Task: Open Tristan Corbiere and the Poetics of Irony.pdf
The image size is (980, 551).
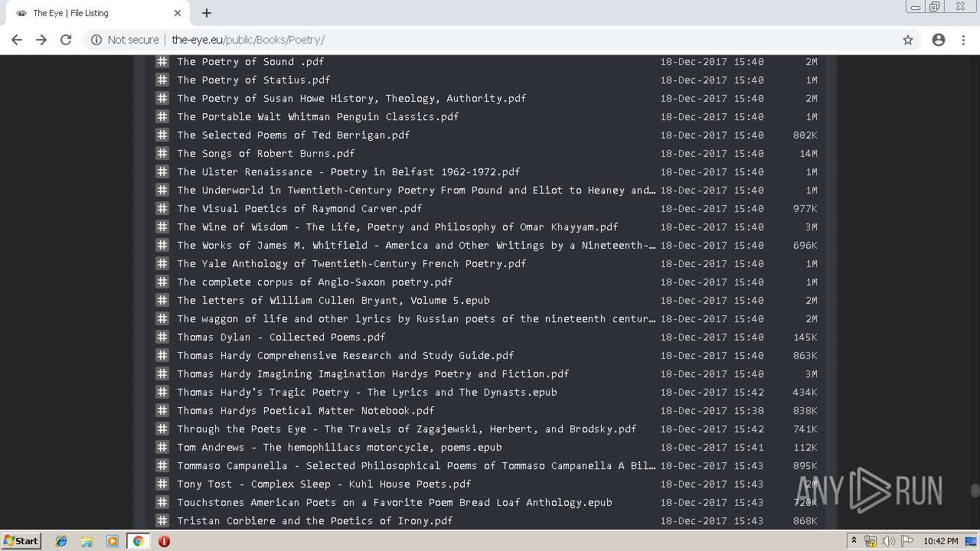Action: (315, 520)
